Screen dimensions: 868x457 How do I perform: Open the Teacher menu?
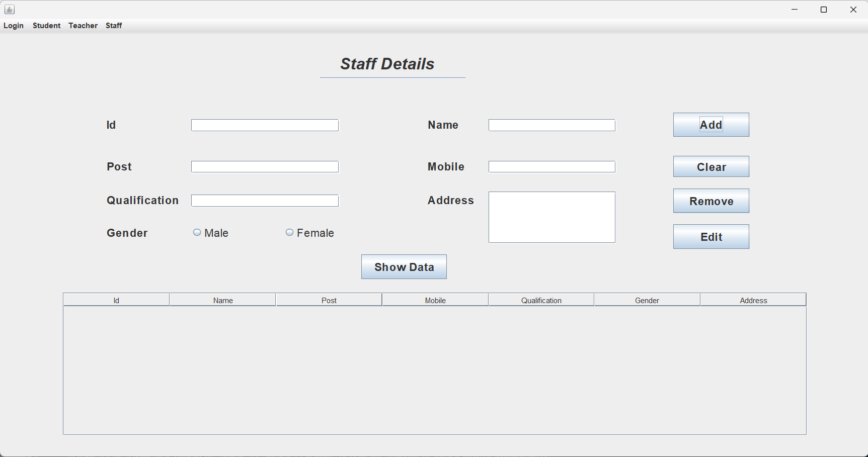[x=83, y=26]
